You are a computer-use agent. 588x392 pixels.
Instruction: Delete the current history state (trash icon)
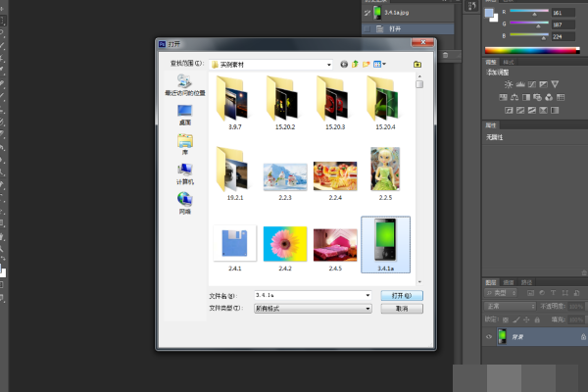(445, 55)
